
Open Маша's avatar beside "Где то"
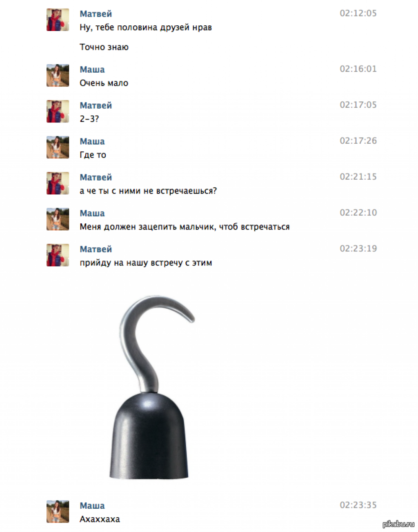click(58, 147)
